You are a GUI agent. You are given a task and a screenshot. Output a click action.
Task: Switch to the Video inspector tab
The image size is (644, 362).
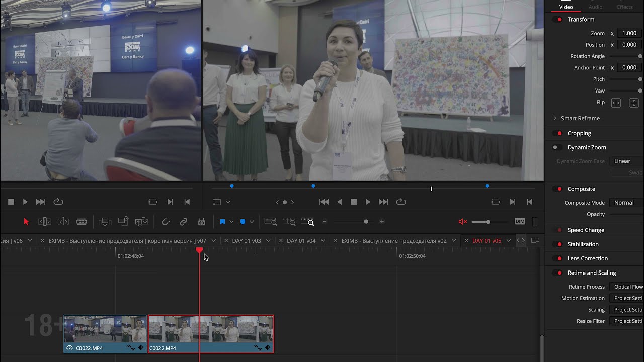click(566, 7)
